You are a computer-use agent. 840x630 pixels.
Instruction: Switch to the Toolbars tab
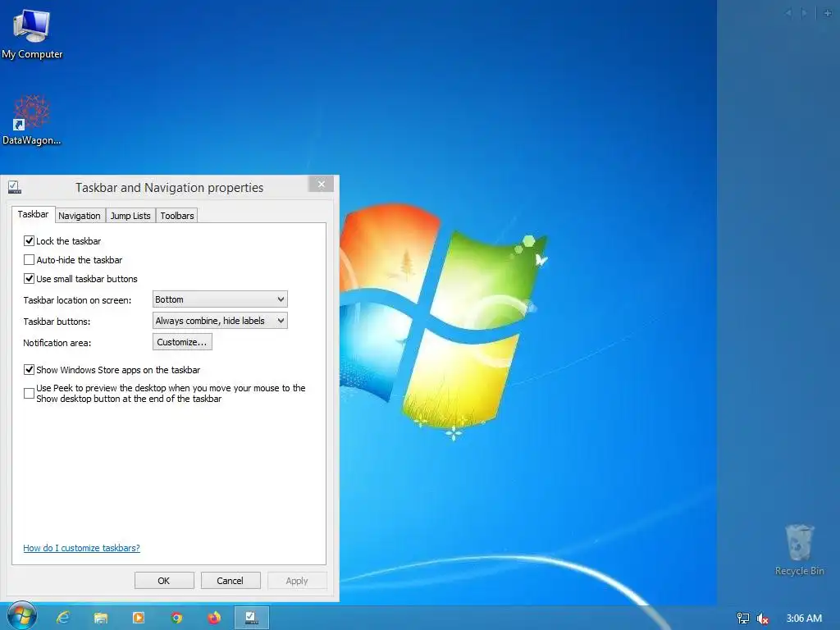[x=177, y=216]
